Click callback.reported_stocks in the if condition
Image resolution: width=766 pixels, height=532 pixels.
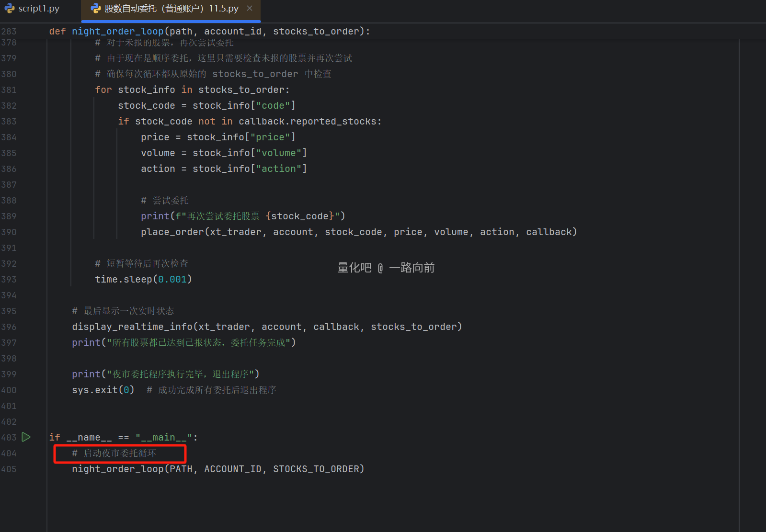(x=309, y=121)
